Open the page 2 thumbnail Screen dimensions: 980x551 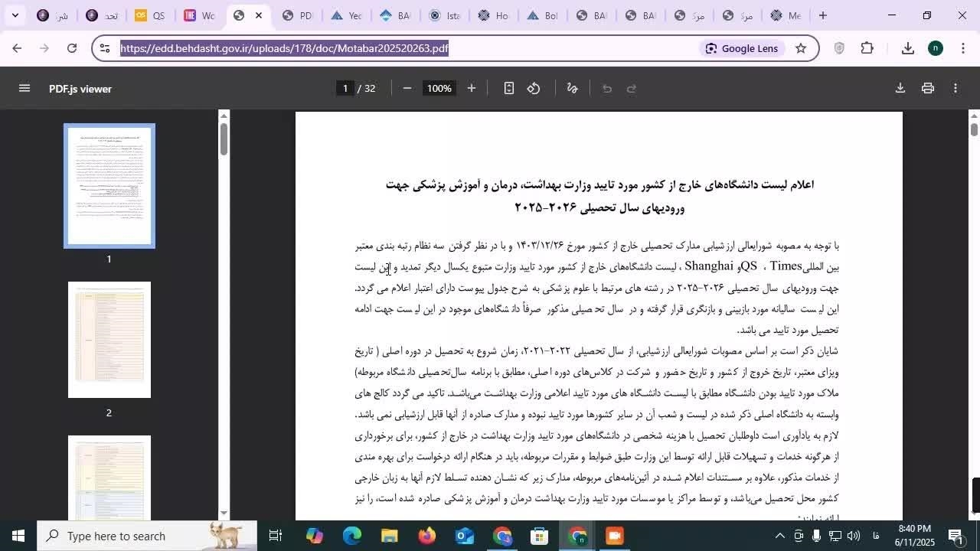(x=109, y=340)
